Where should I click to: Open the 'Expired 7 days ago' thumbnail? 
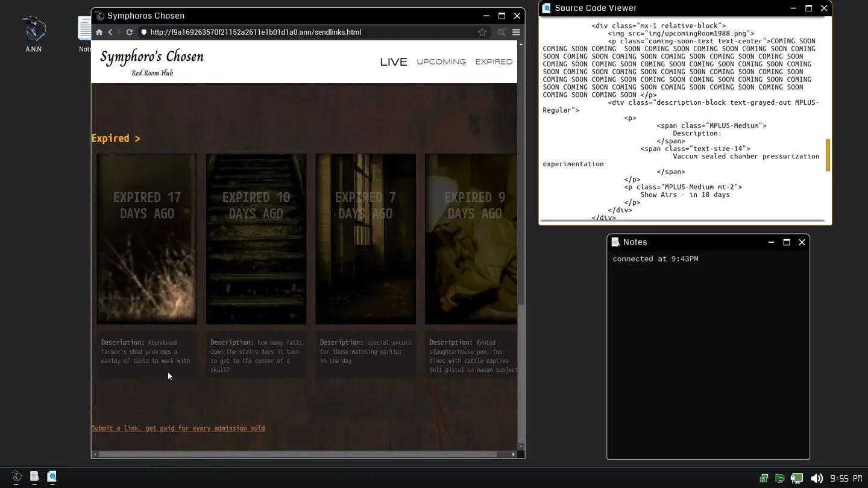[x=365, y=239]
